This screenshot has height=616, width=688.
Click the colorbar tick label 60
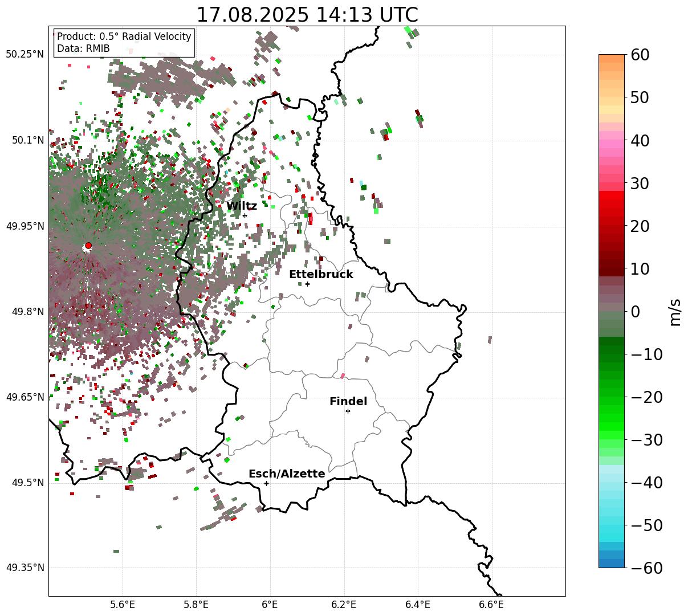coord(641,55)
